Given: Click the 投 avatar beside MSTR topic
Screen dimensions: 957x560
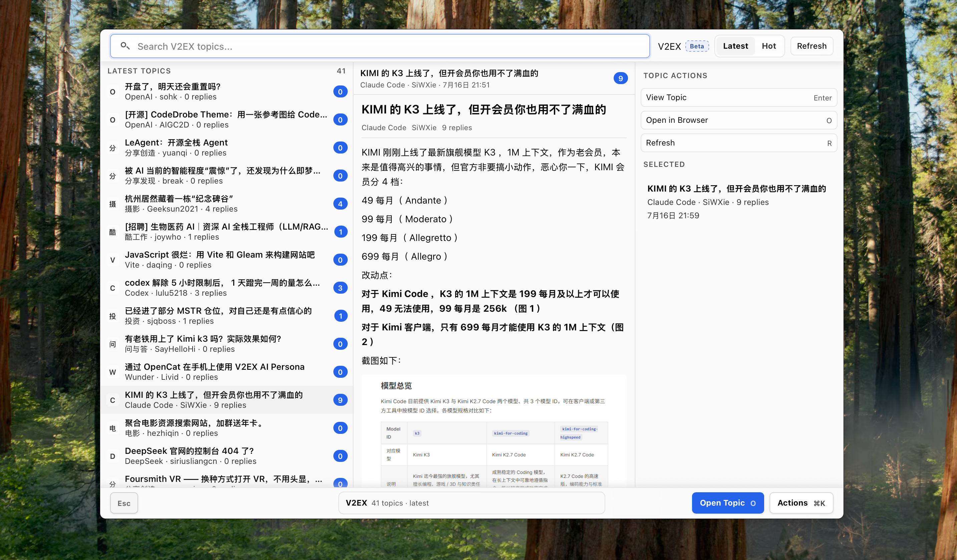Looking at the screenshot, I should [x=112, y=316].
